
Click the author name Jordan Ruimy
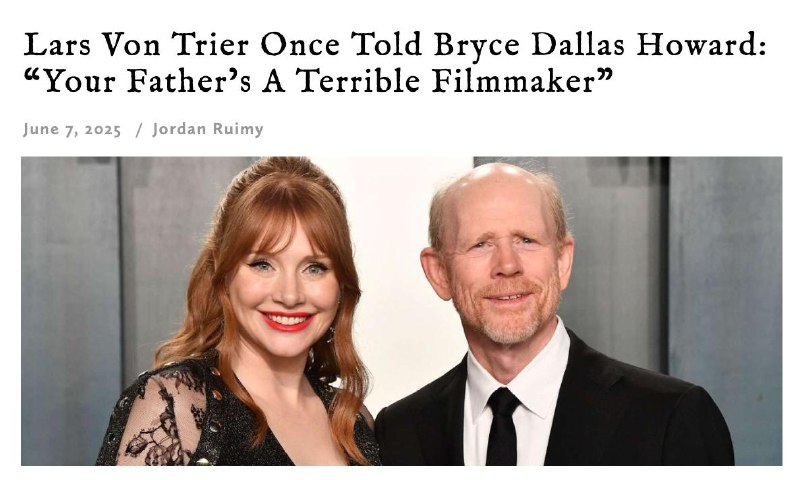tap(208, 129)
